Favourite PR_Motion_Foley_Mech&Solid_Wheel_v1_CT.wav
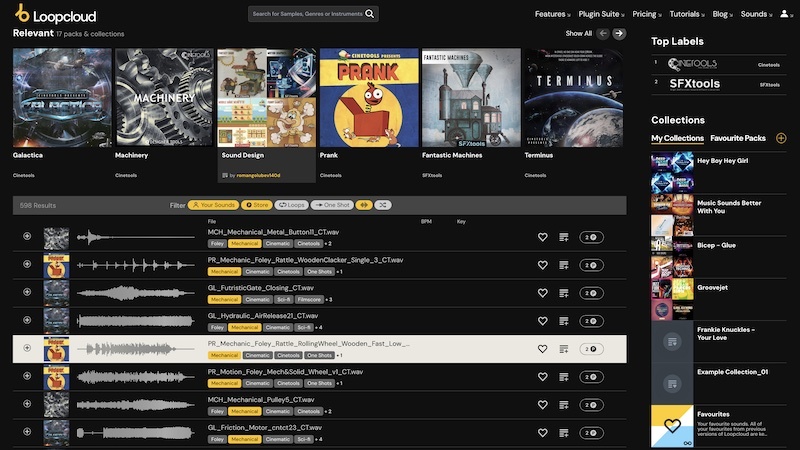 click(542, 377)
